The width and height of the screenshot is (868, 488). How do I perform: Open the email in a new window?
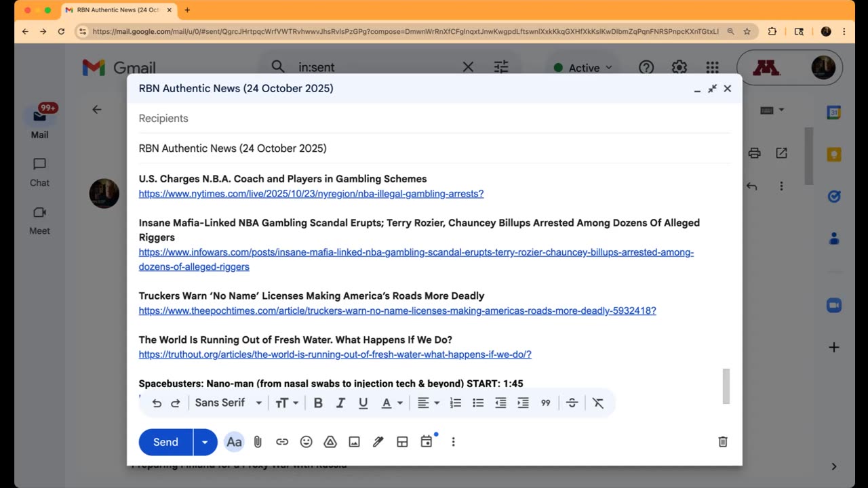[x=781, y=153]
